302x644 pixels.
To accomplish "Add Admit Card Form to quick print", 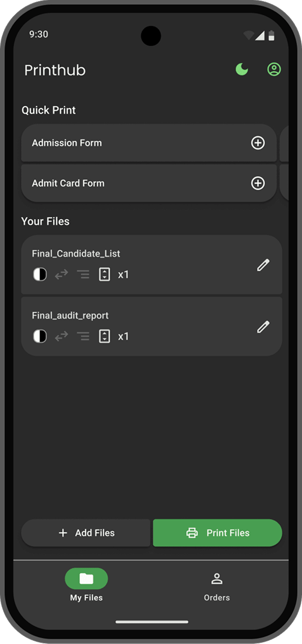I will point(258,183).
